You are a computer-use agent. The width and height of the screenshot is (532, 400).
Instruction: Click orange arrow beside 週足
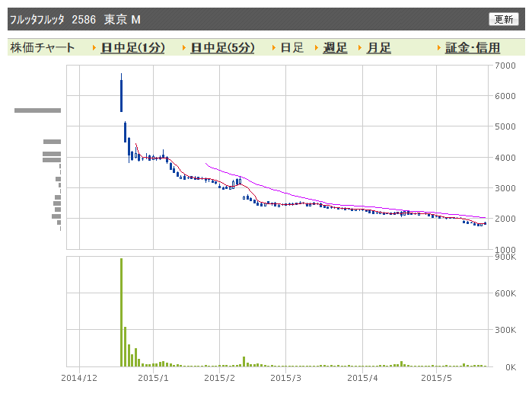317,48
